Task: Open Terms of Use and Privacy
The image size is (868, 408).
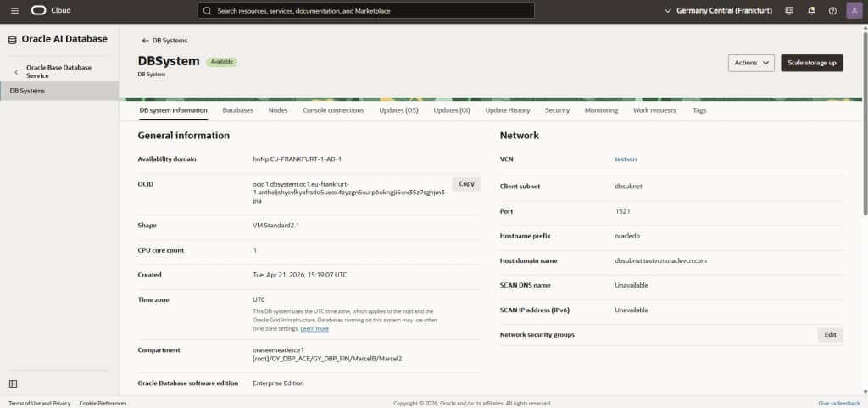Action: click(x=40, y=404)
